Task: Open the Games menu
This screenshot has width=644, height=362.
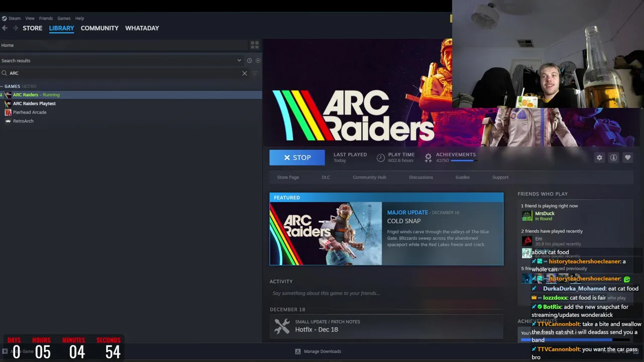Action: (64, 18)
